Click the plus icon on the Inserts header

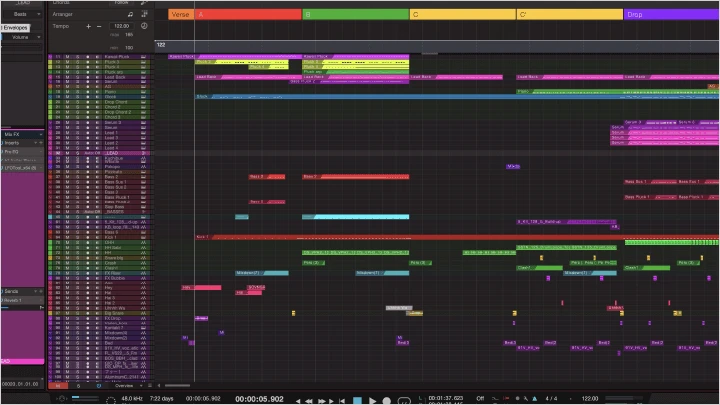[41, 143]
